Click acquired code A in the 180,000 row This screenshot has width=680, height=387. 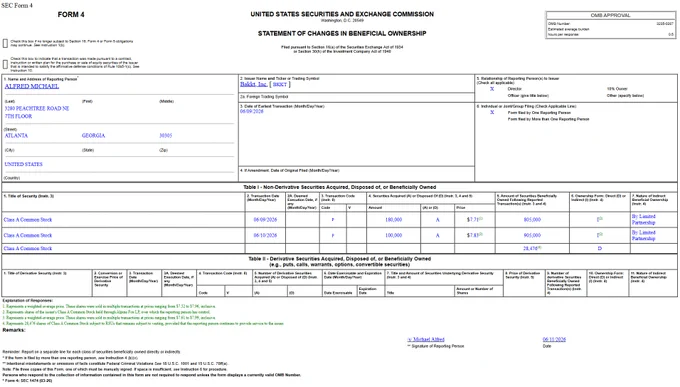pos(438,220)
